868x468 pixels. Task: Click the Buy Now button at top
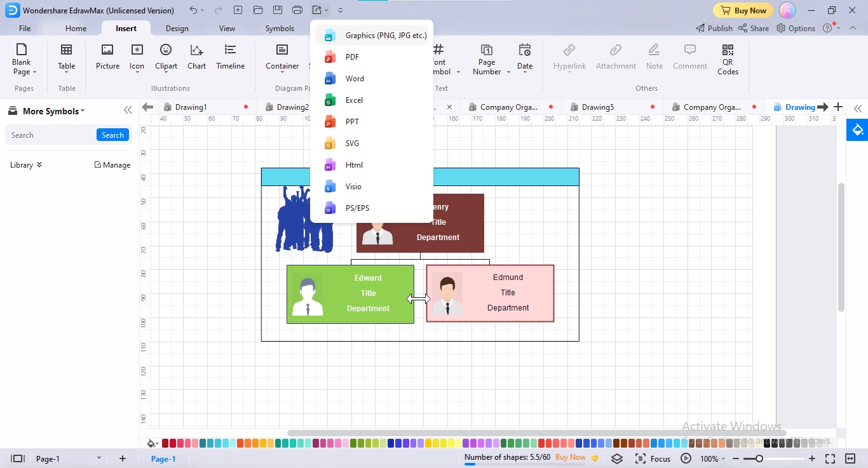[743, 10]
